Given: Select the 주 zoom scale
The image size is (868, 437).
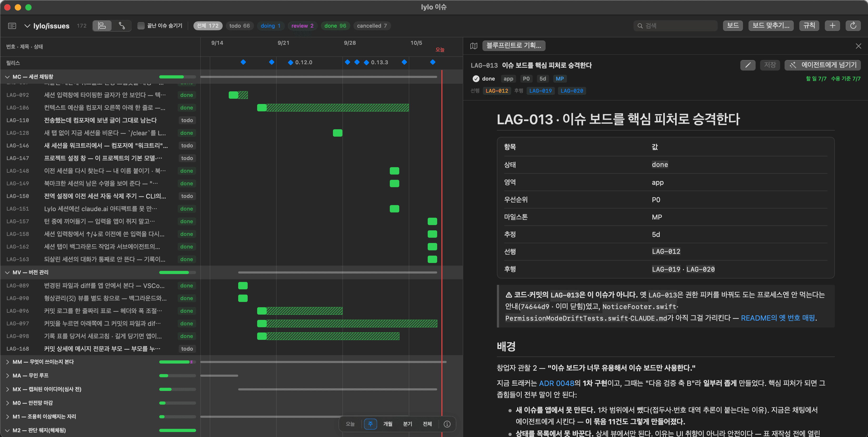Looking at the screenshot, I should click(370, 424).
